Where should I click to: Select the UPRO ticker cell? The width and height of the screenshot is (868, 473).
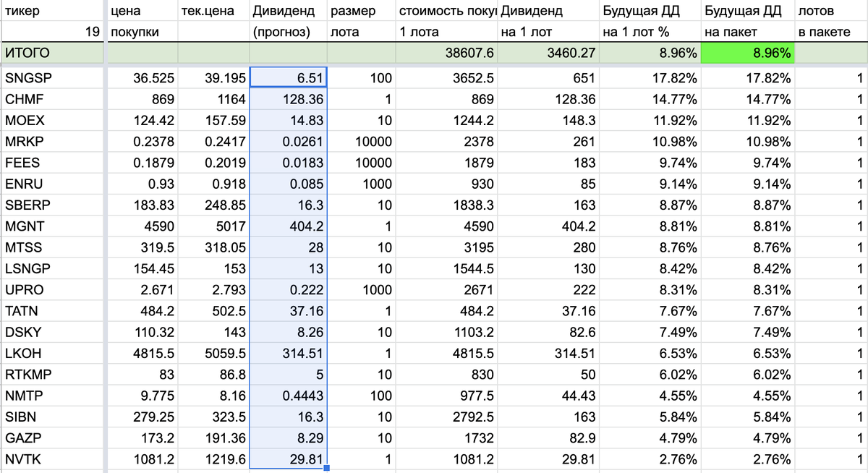tap(52, 289)
